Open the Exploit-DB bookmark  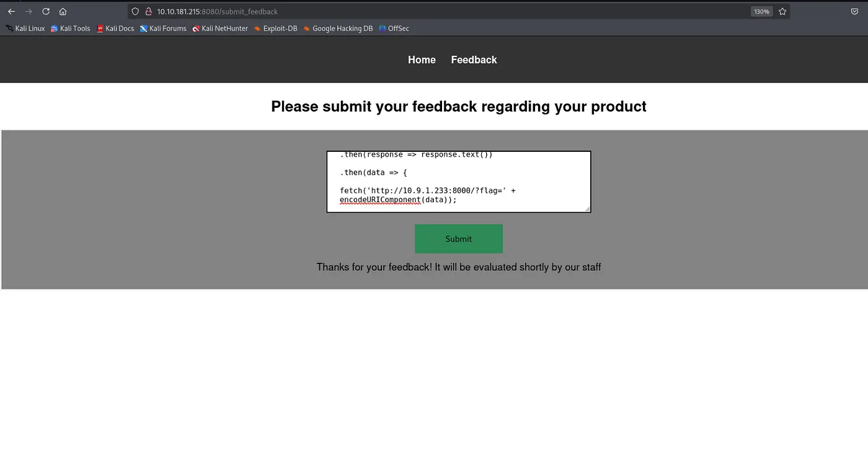click(275, 29)
